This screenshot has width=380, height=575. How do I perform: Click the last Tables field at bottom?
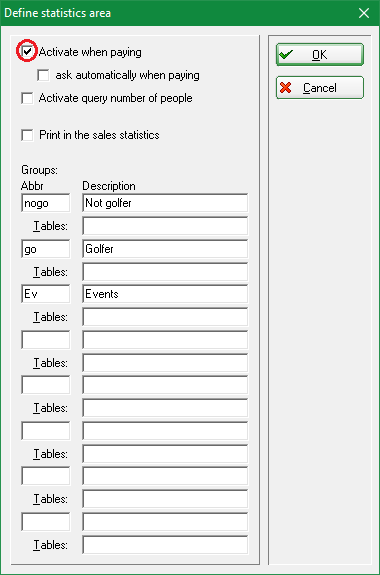(x=165, y=545)
